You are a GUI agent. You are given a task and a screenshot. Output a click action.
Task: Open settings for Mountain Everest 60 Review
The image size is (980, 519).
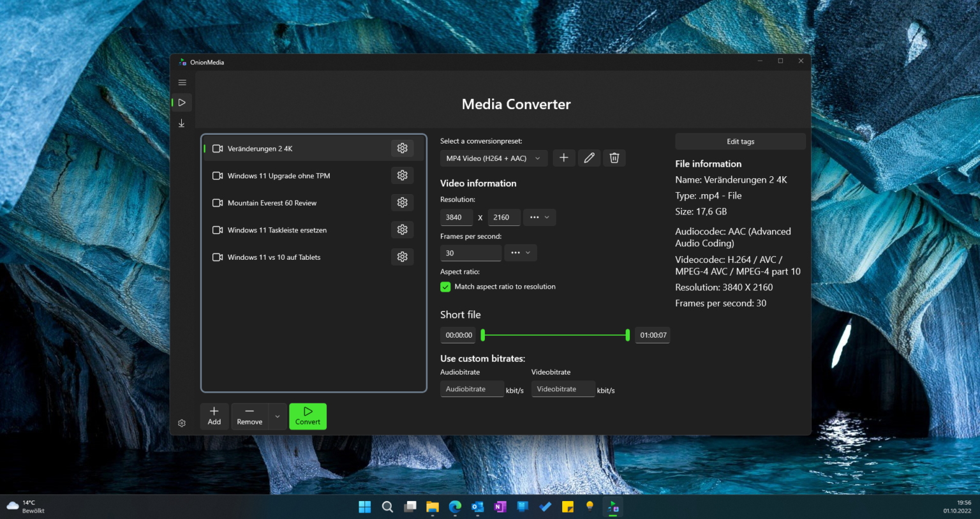403,202
